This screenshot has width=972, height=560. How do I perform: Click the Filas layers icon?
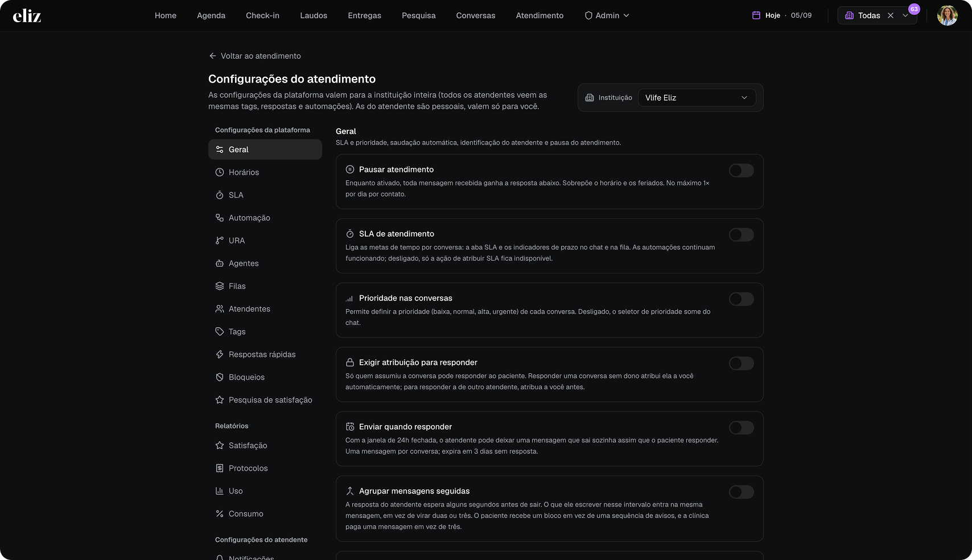[220, 286]
